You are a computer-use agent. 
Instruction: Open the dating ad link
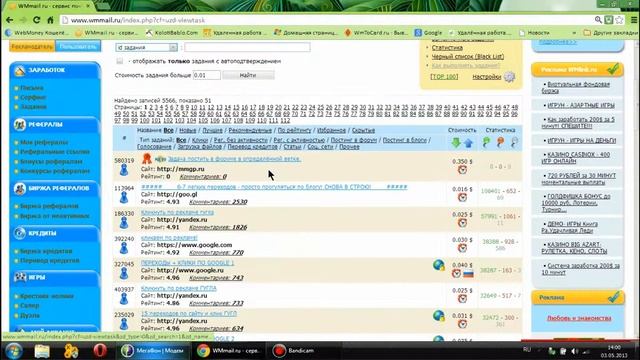(579, 318)
